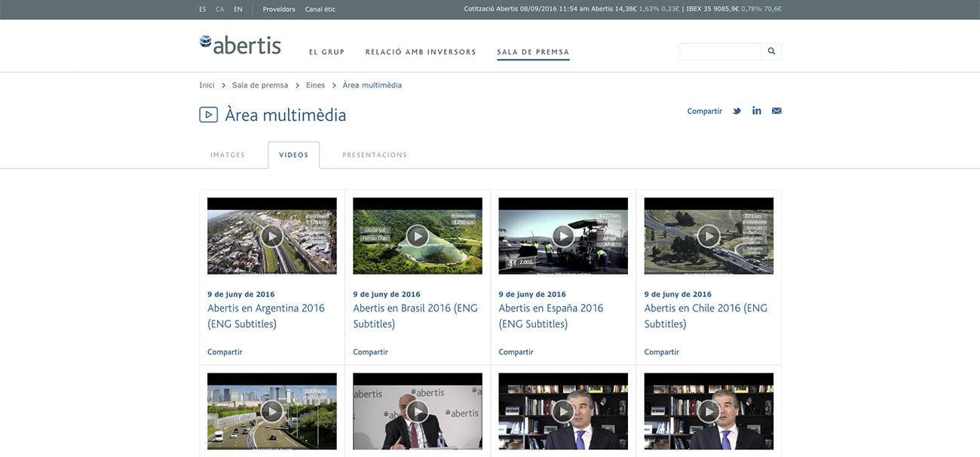Open Abertis en Brasil 2016 title link

point(415,316)
